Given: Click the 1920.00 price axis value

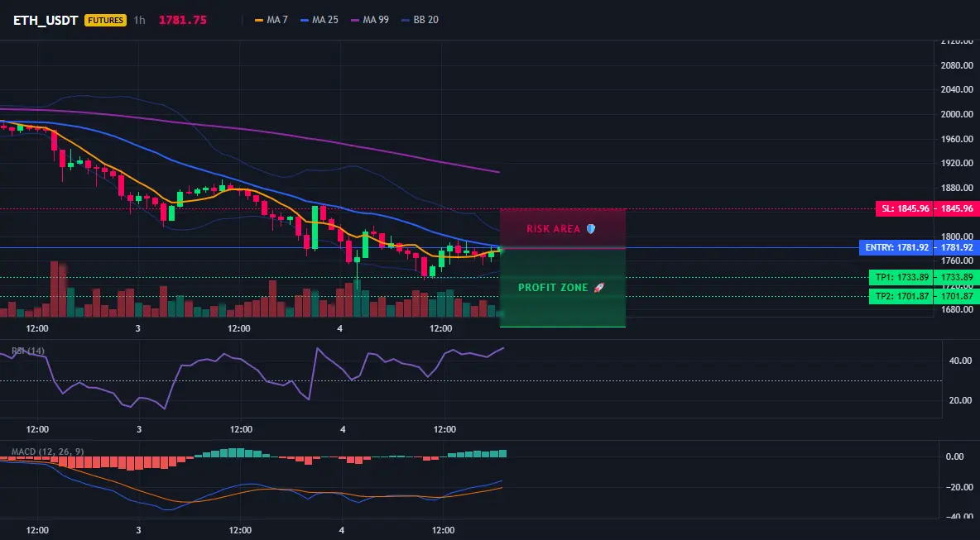Looking at the screenshot, I should coord(957,163).
